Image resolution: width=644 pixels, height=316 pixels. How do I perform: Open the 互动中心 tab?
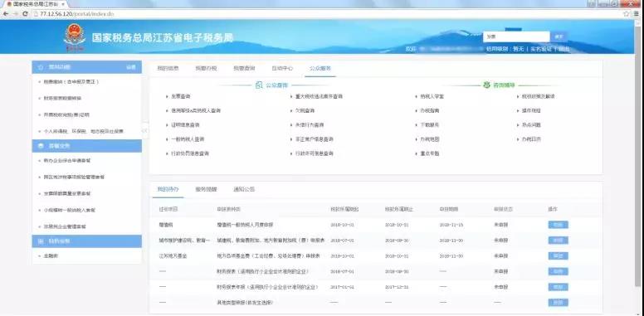pos(282,69)
